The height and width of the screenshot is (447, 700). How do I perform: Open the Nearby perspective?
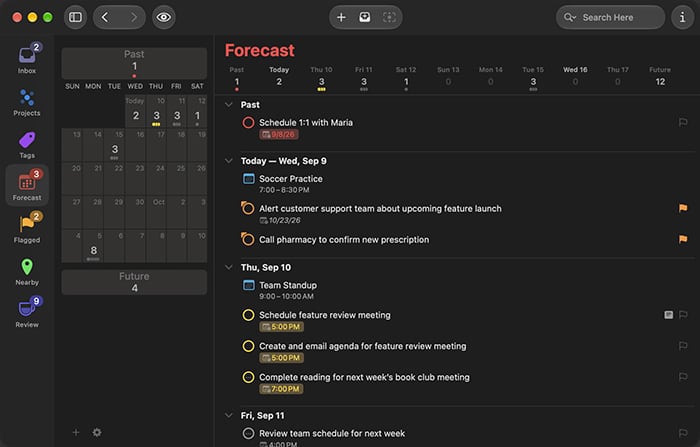point(27,271)
